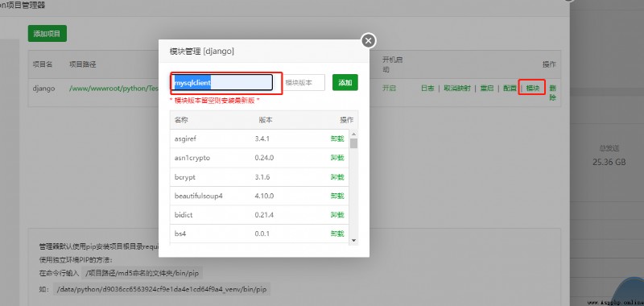Click the 添加项目 add project button
The width and height of the screenshot is (644, 306).
pos(47,34)
